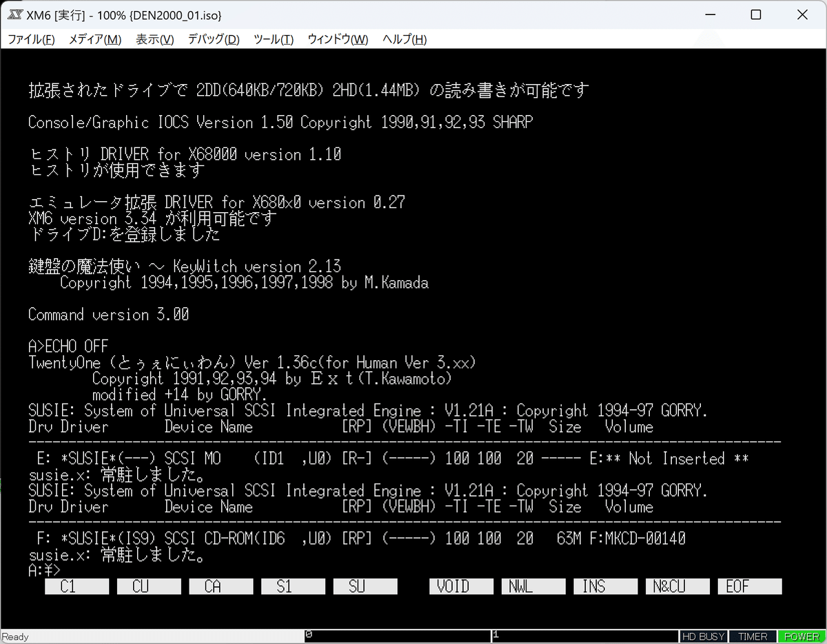
Task: Click the N&CU function key label
Action: [677, 586]
